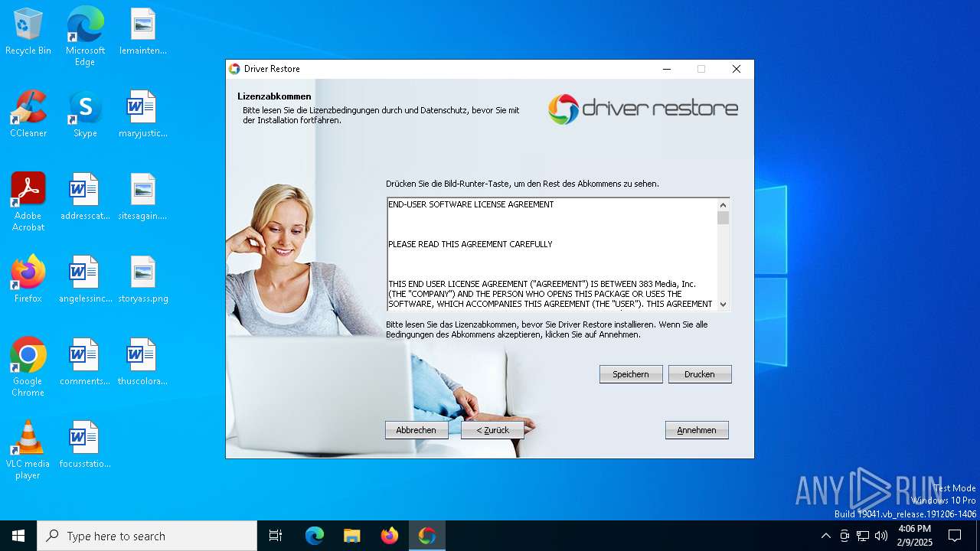980x551 pixels.
Task: Click the Driver Restore title bar icon
Action: click(234, 69)
